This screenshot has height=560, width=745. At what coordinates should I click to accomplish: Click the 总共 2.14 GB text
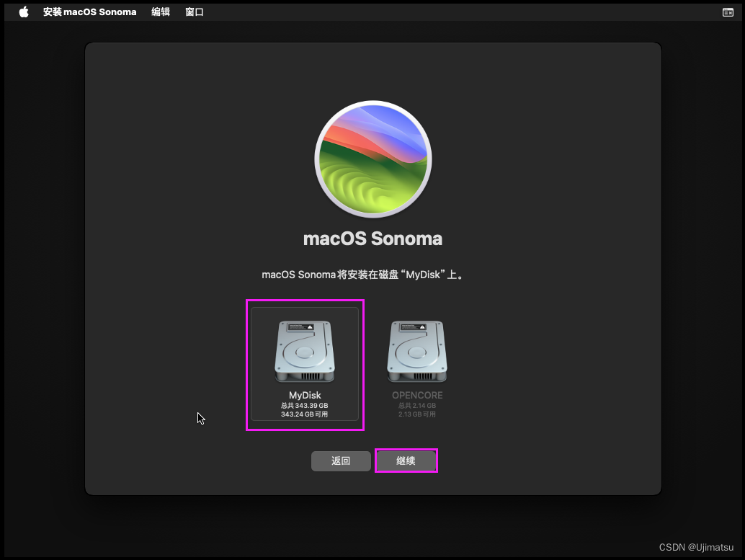pyautogui.click(x=417, y=406)
